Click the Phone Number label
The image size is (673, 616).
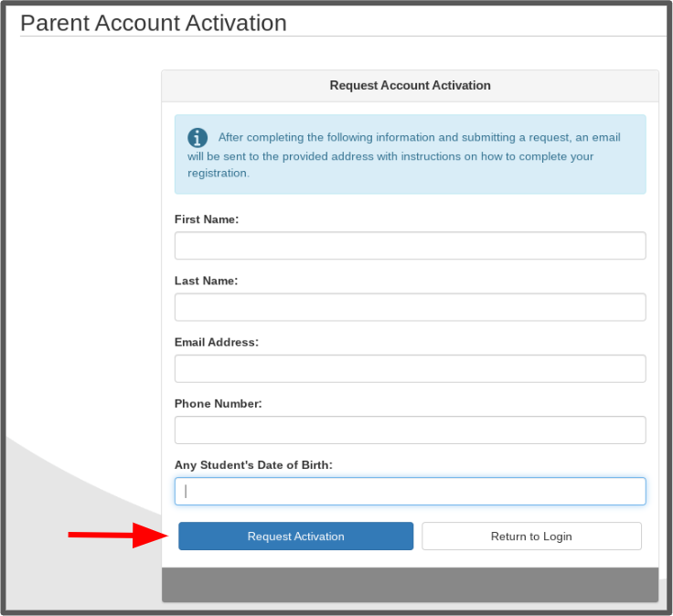pos(218,403)
